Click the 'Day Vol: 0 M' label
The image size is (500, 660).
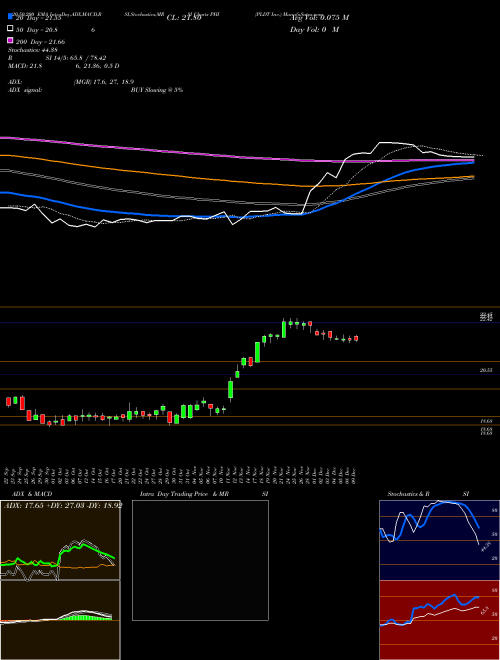coord(314,29)
